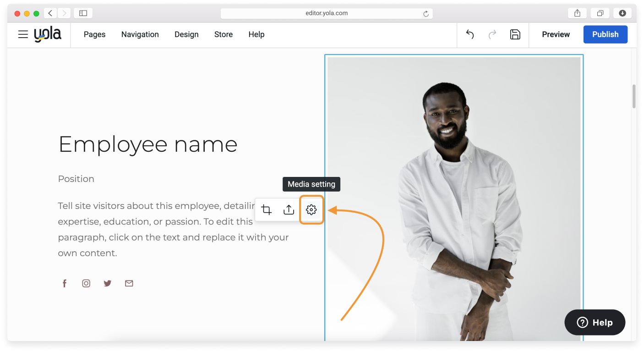The height and width of the screenshot is (352, 644).
Task: Click the Twitter social icon
Action: pyautogui.click(x=107, y=283)
